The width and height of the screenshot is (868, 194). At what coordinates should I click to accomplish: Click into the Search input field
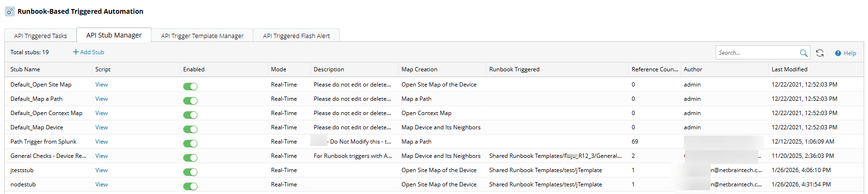[x=757, y=53]
